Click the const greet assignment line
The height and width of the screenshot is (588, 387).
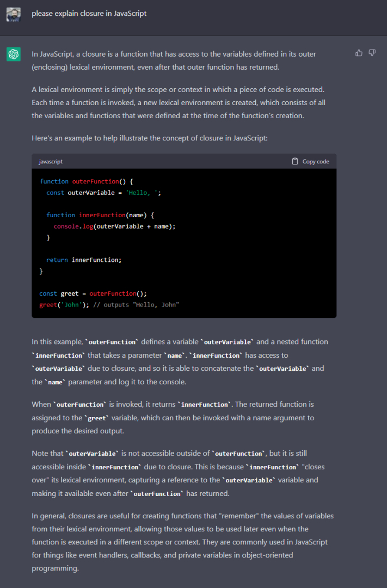[x=93, y=293]
